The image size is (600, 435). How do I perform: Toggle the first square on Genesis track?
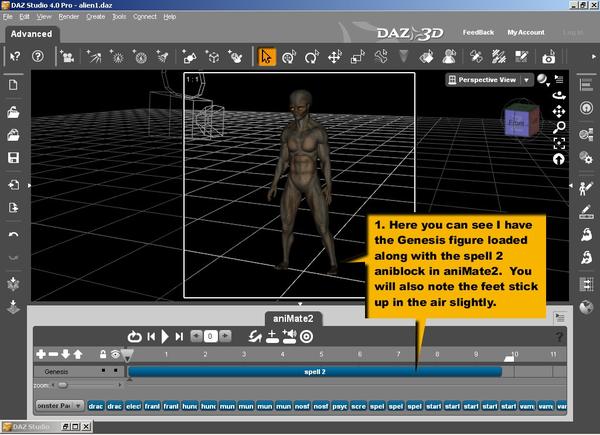pyautogui.click(x=103, y=370)
